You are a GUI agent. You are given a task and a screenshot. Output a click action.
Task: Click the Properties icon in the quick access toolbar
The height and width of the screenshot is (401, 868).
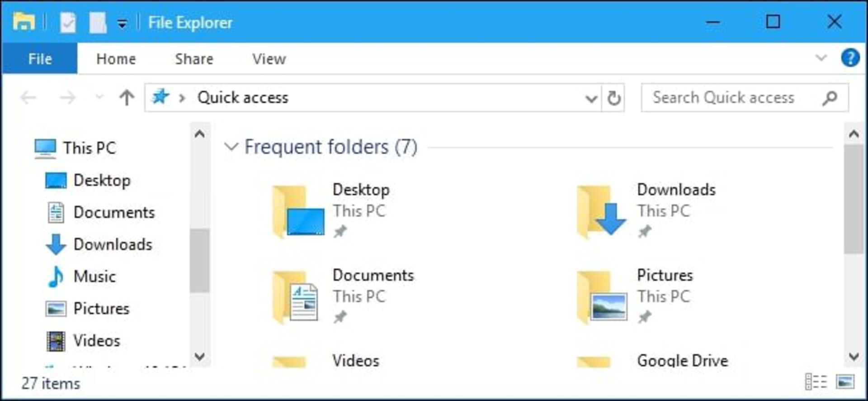point(68,22)
